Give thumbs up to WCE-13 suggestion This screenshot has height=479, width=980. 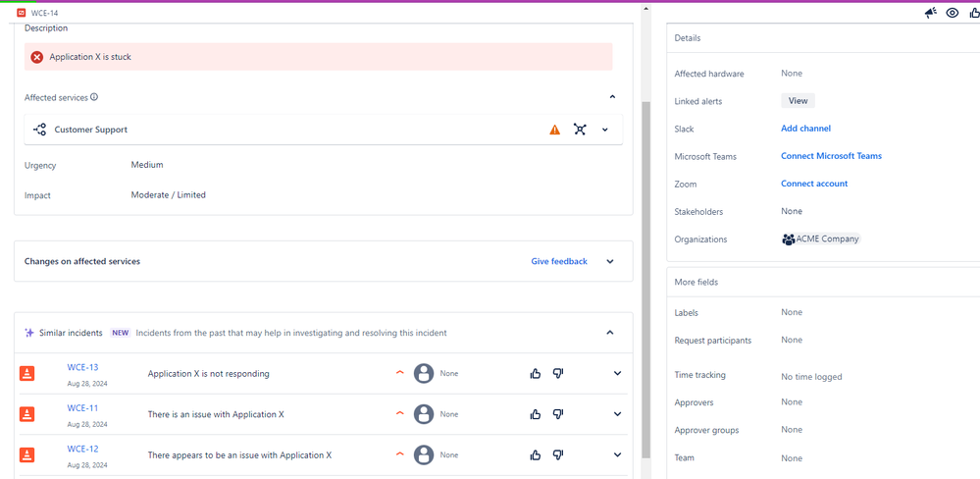coord(535,373)
